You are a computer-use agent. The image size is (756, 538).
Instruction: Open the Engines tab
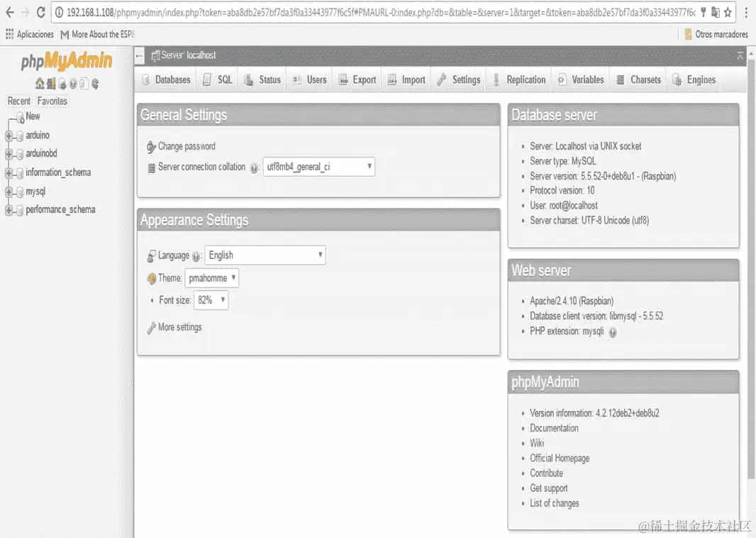click(x=694, y=80)
